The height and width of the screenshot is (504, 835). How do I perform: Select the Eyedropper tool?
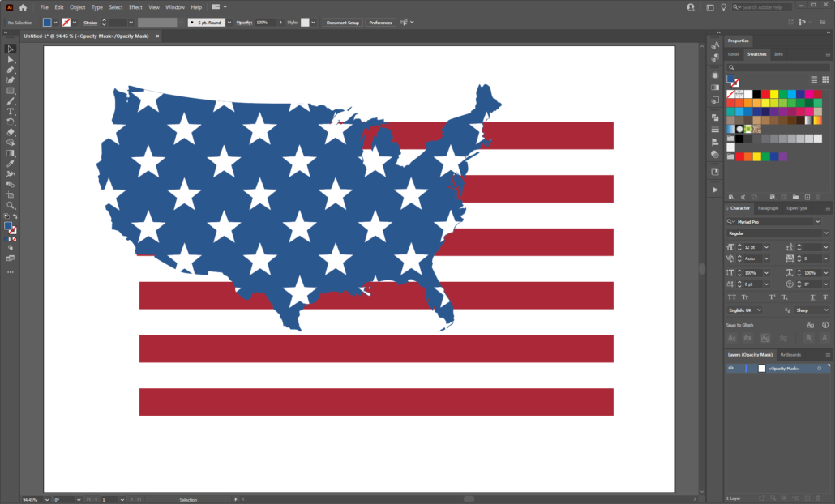point(10,164)
